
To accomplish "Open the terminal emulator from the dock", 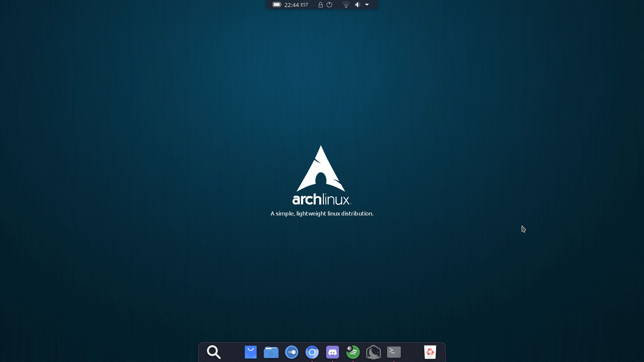I will click(394, 352).
